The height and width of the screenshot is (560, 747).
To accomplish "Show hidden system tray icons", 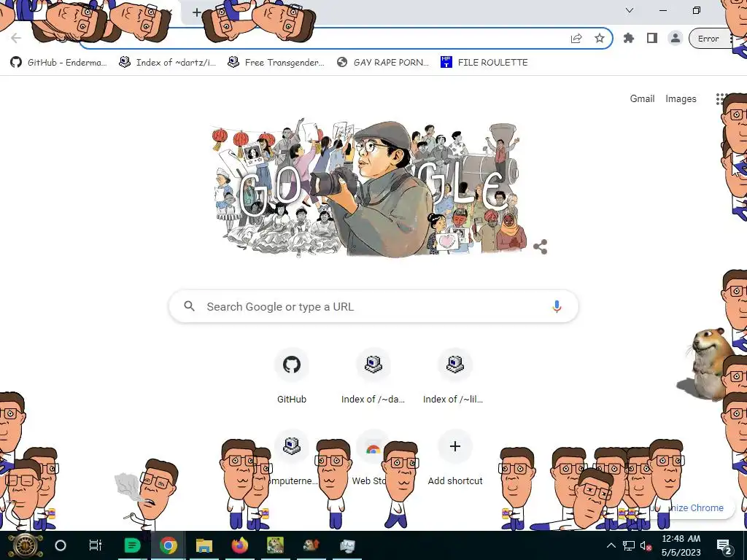I will [611, 545].
